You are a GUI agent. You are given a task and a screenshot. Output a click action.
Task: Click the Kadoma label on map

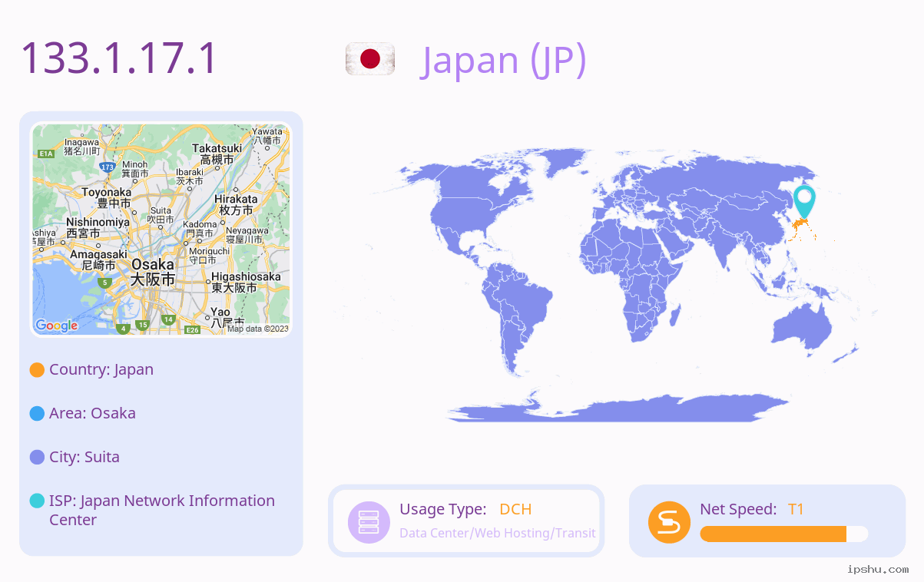[200, 229]
